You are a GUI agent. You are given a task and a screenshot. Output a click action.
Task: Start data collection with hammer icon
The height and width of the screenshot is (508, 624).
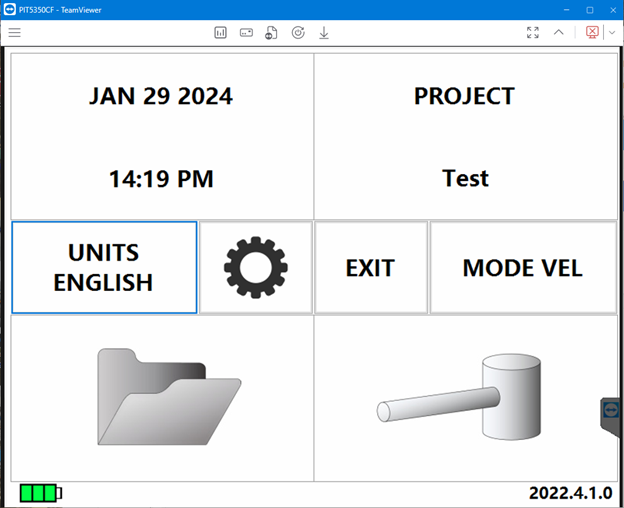[465, 397]
